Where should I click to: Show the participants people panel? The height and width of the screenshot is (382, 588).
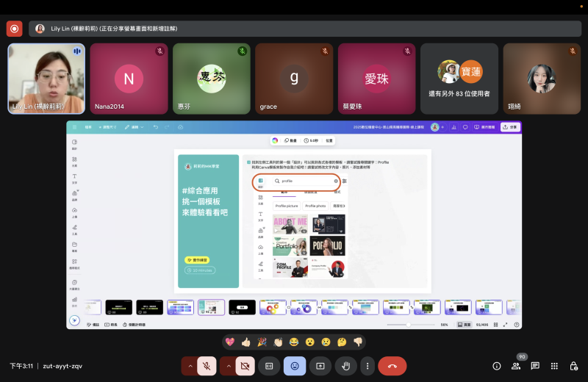(516, 366)
